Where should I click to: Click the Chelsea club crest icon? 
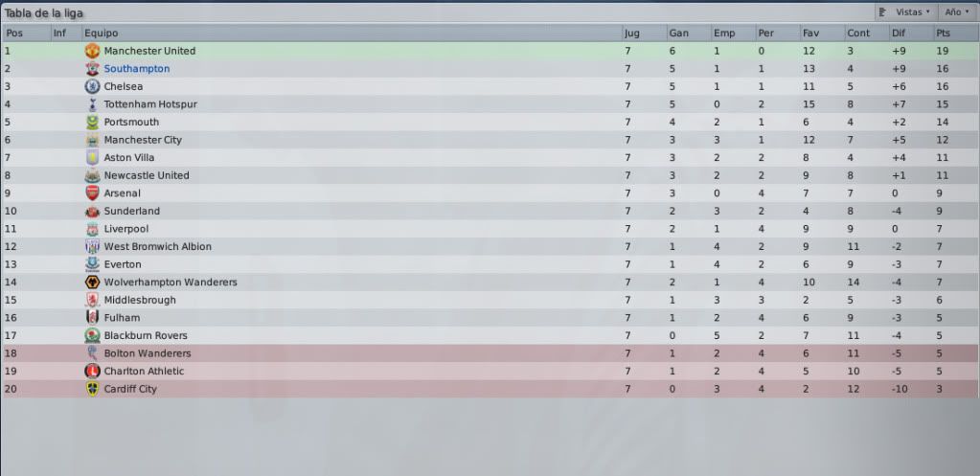(93, 87)
